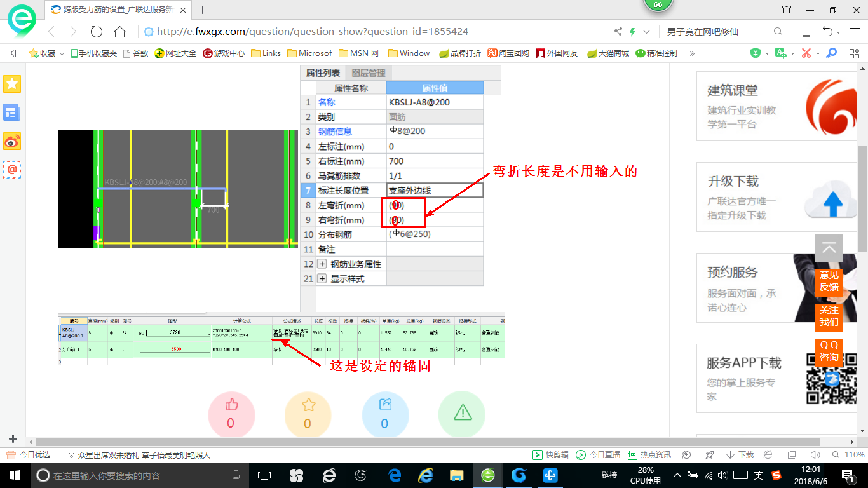Open the 收藏 favorites dropdown arrow
The height and width of the screenshot is (488, 868).
pos(62,53)
